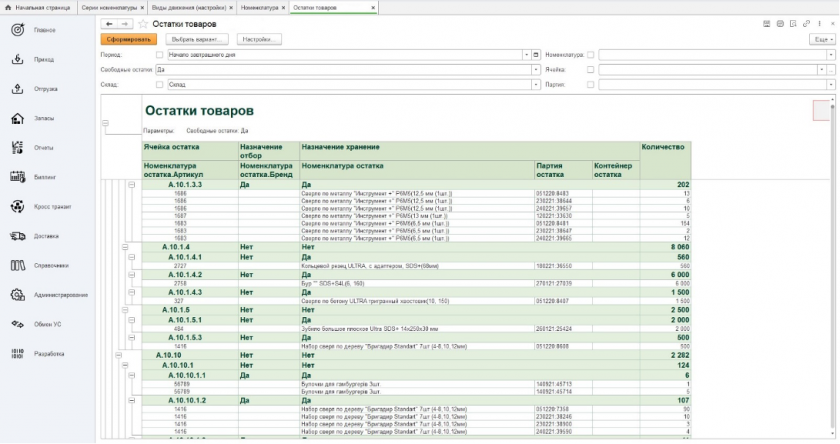
Task: Open the Приход section icon
Action: coord(18,59)
